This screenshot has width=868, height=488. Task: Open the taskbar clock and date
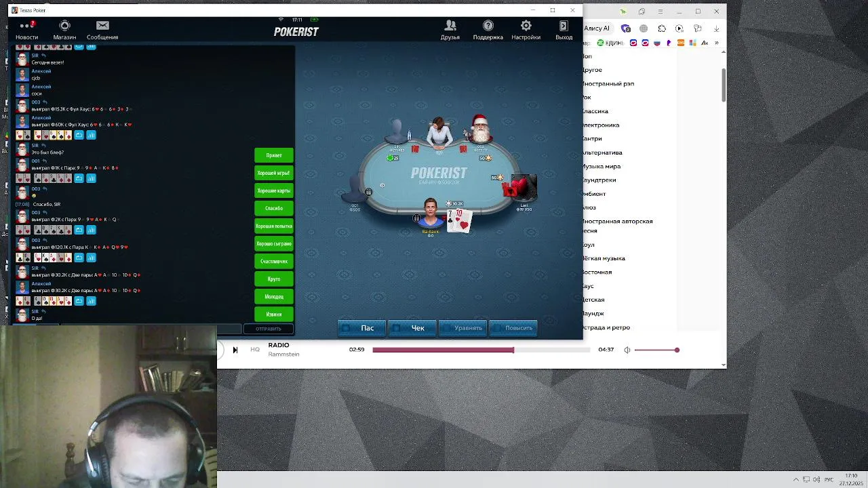(851, 480)
